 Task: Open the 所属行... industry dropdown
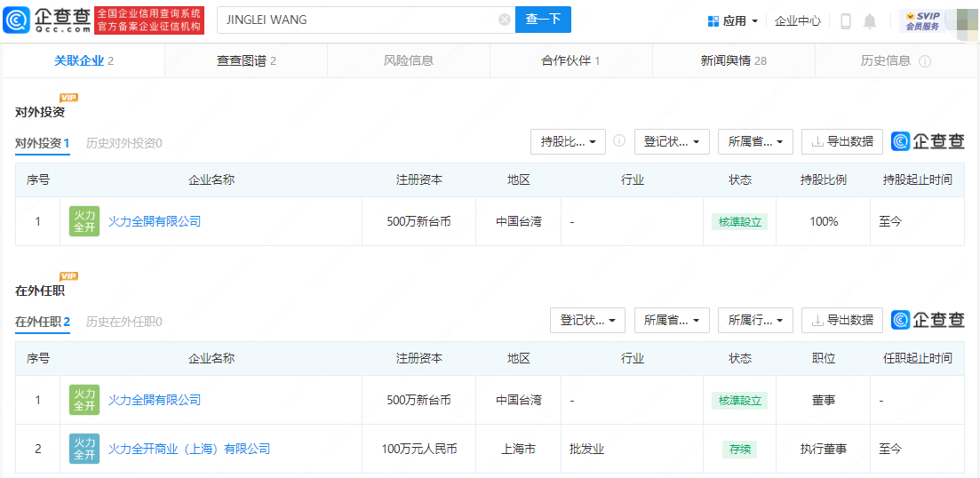pyautogui.click(x=755, y=320)
